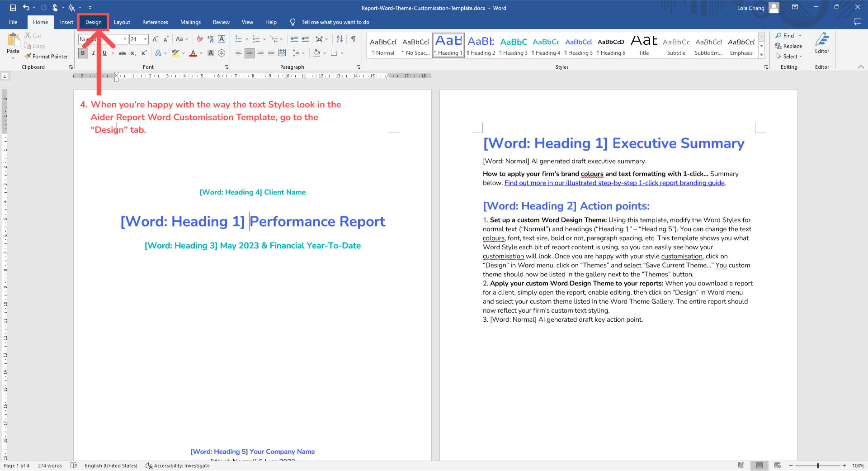Click the Replace button in Editing
The height and width of the screenshot is (471, 868).
click(x=788, y=46)
